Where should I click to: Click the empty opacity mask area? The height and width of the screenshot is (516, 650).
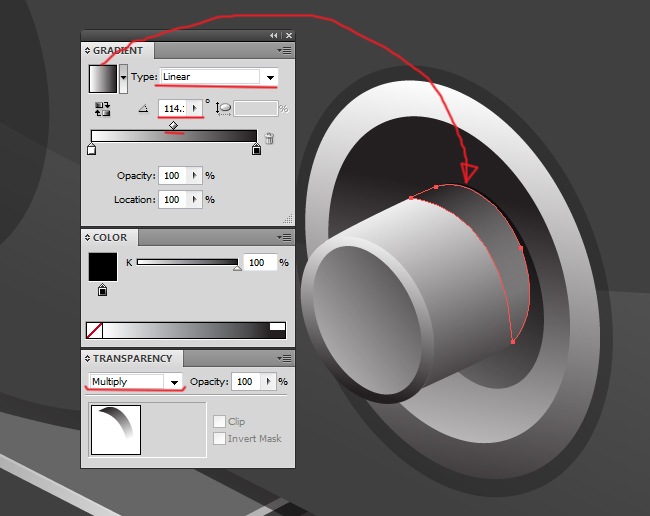coord(174,430)
